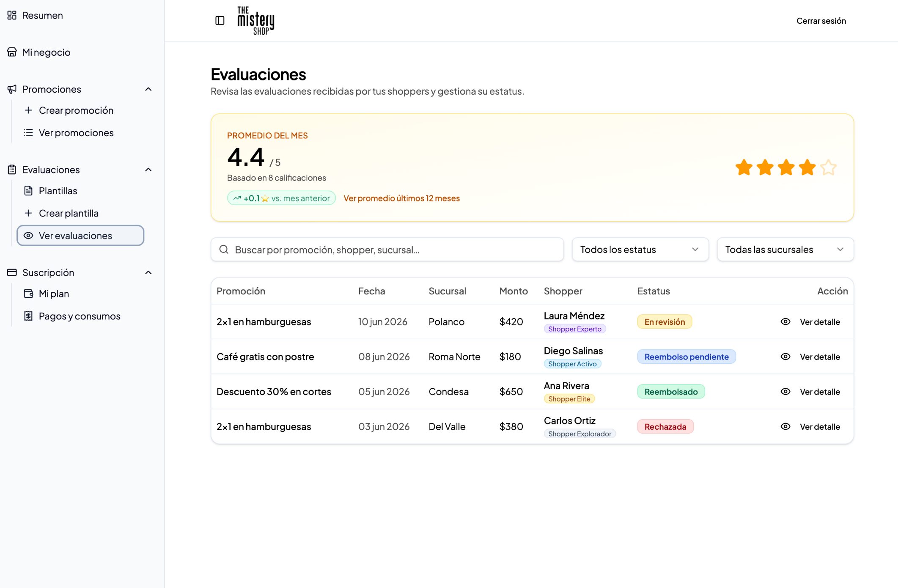Click the fifth empty rating star
This screenshot has width=898, height=588.
tap(828, 167)
